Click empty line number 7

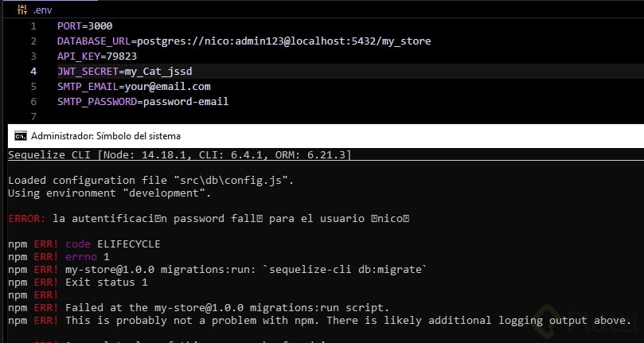33,116
